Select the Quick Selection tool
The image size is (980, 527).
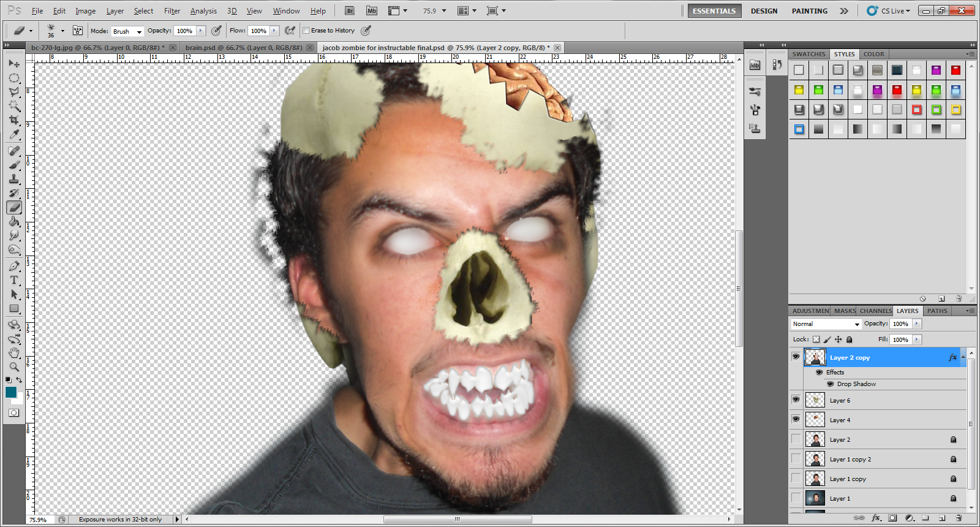point(14,106)
